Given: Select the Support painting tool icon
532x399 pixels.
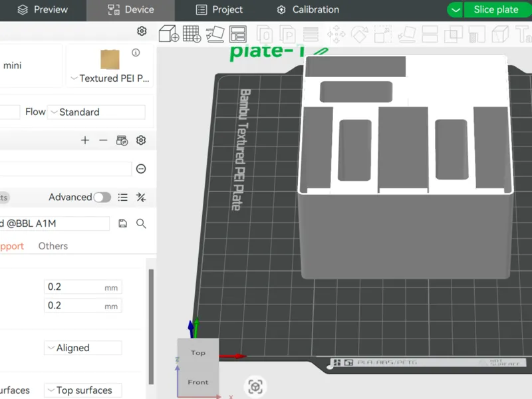Looking at the screenshot, I should pos(477,35).
